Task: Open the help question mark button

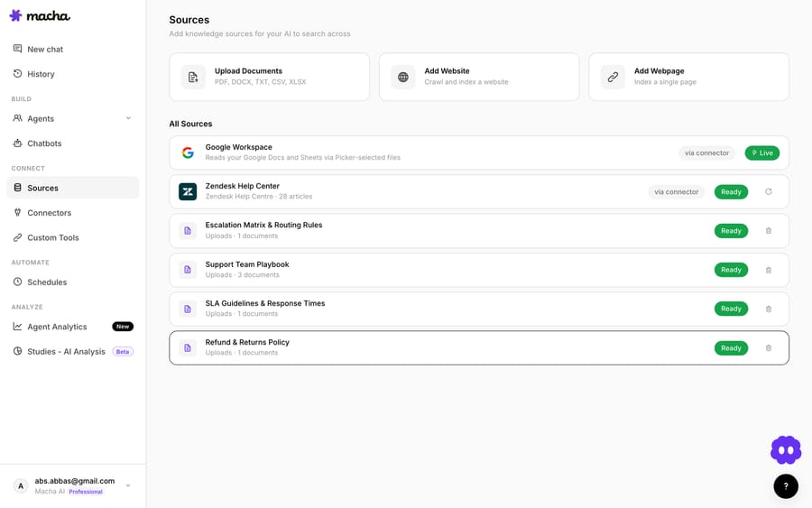Action: pyautogui.click(x=786, y=486)
